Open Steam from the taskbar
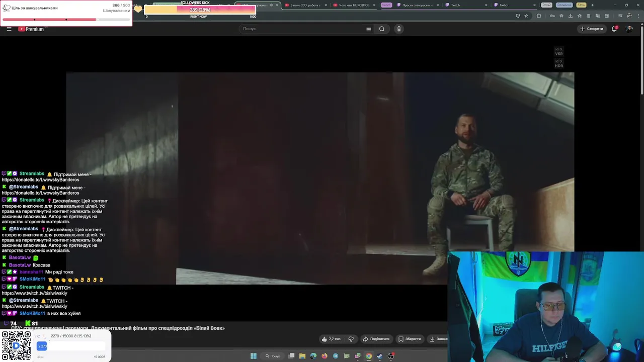The image size is (644, 362). (x=380, y=356)
